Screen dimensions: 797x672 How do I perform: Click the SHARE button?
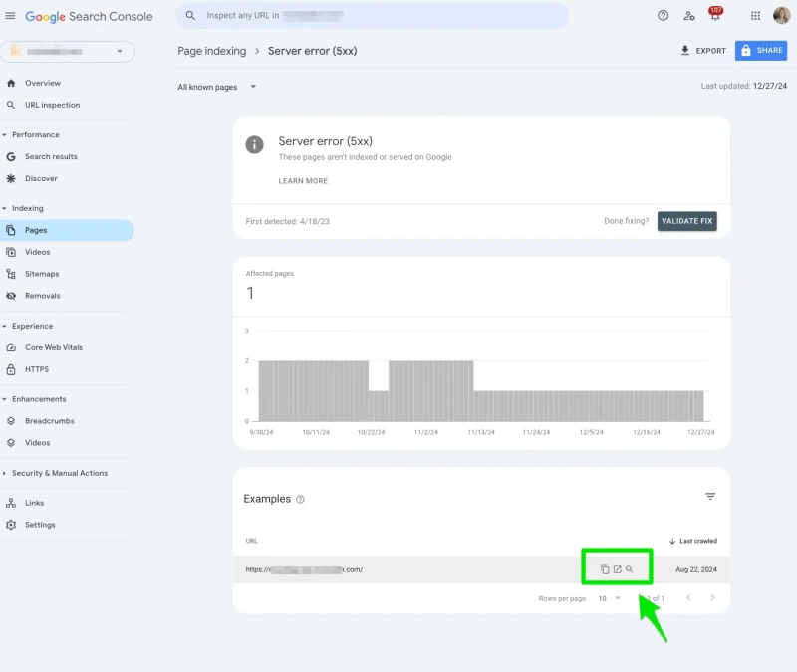pyautogui.click(x=761, y=51)
